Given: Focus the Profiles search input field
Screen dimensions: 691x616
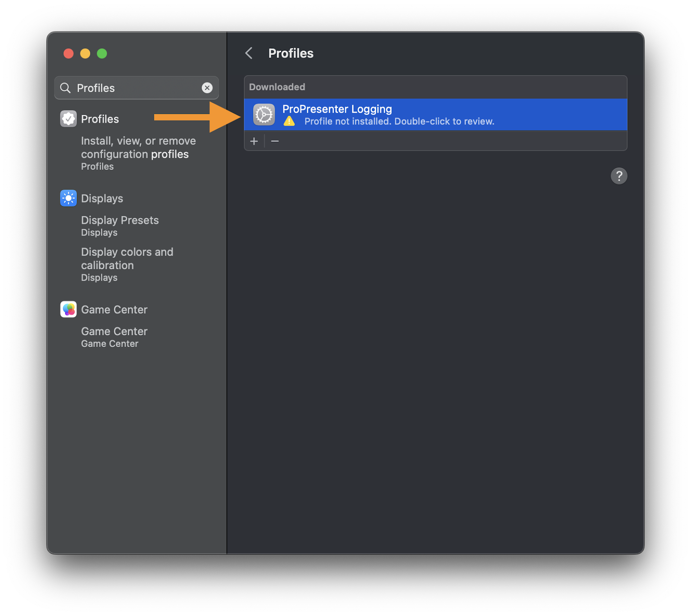Looking at the screenshot, I should pos(136,88).
